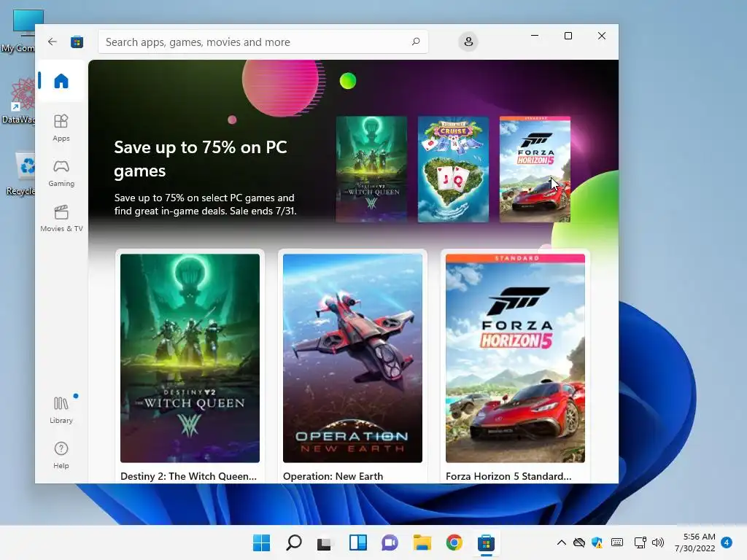
Task: Select Recycle Bin desktop icon
Action: [19, 174]
